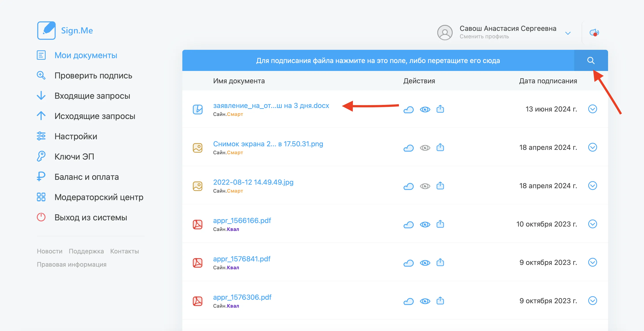This screenshot has height=331, width=644.
Task: Click the Проверить подпись magnifier icon
Action: point(41,75)
